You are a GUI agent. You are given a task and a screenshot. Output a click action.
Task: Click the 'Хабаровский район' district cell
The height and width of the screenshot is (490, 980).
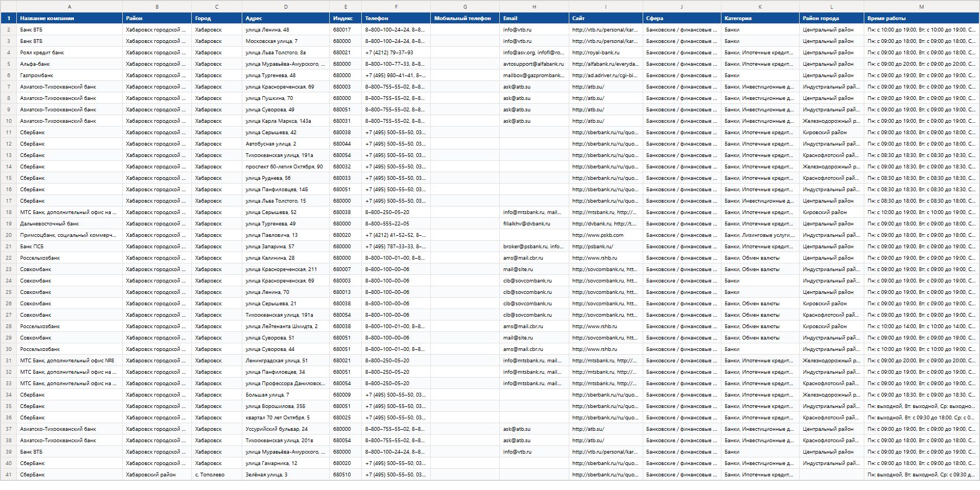pyautogui.click(x=157, y=475)
